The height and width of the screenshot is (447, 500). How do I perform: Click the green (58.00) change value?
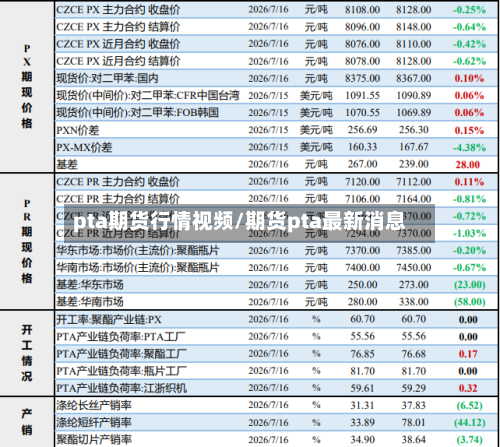click(469, 302)
